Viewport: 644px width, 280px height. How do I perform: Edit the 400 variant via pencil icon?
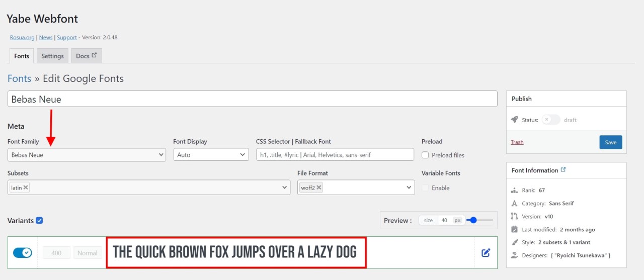click(486, 253)
